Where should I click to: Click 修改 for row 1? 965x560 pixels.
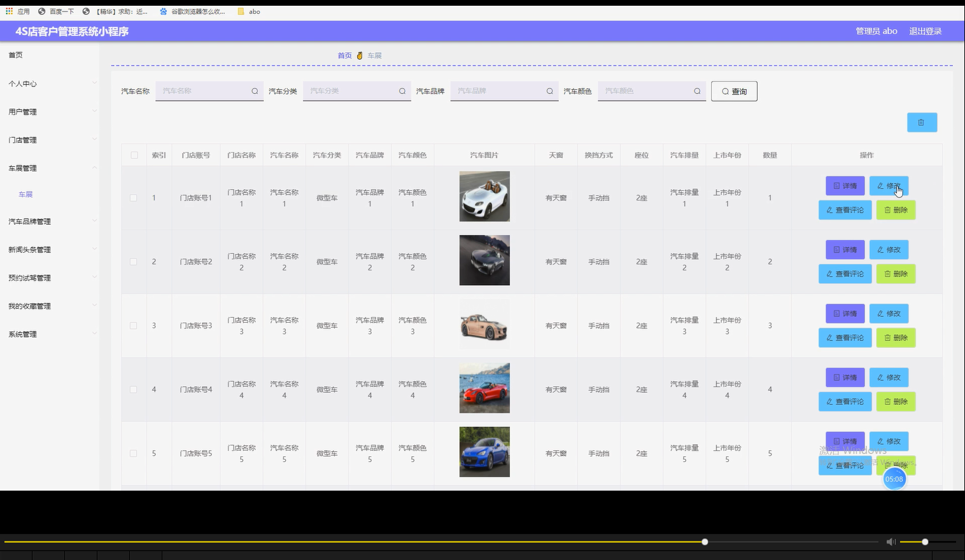889,186
